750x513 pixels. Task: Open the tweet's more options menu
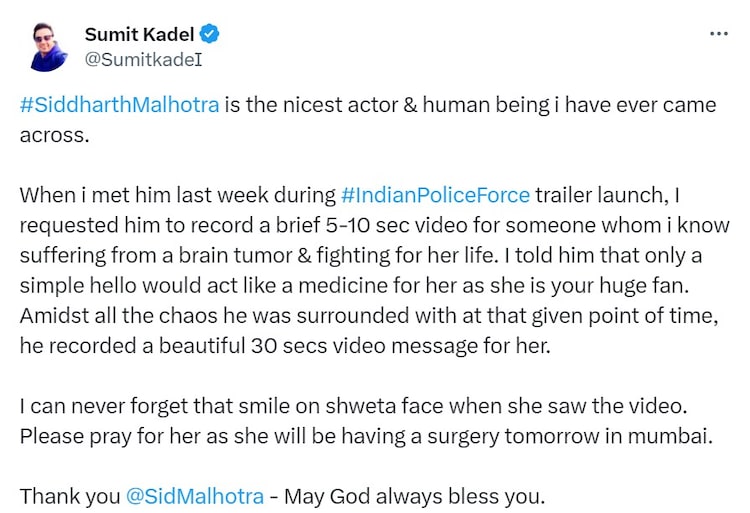click(x=718, y=33)
